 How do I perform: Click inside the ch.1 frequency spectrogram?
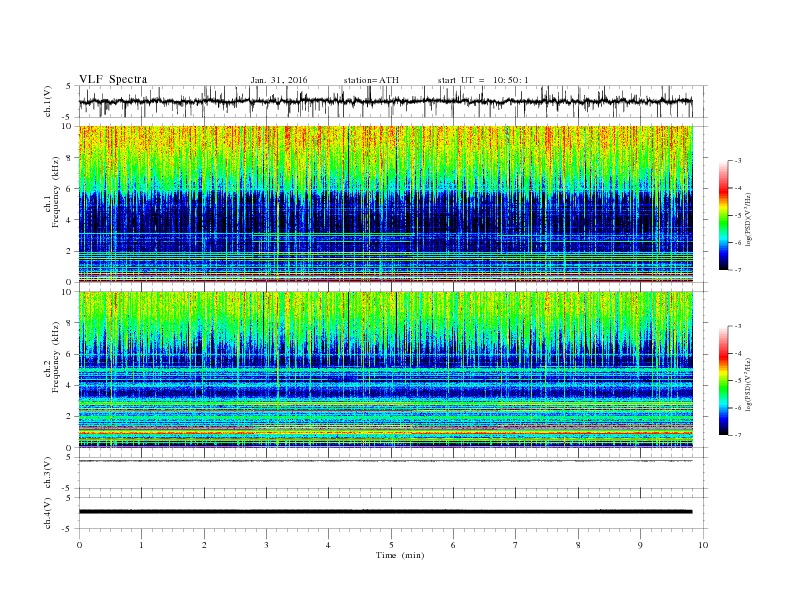pyautogui.click(x=385, y=204)
